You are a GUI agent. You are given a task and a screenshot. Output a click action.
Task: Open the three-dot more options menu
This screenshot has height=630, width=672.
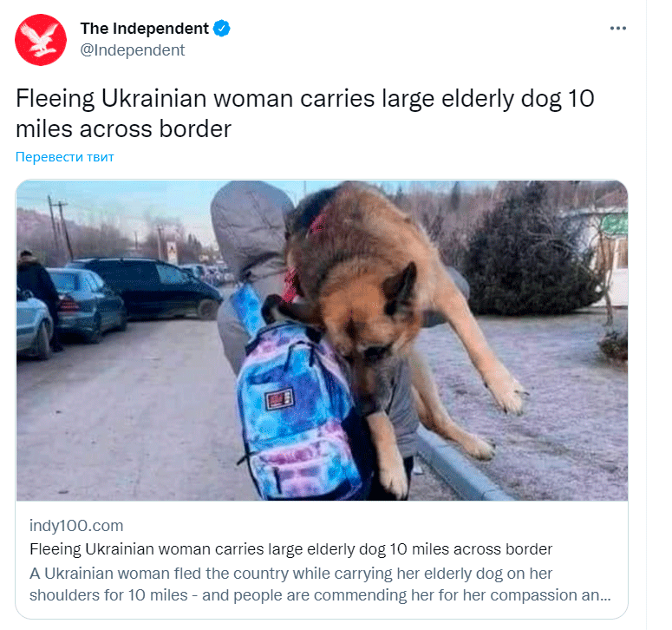[x=617, y=29]
